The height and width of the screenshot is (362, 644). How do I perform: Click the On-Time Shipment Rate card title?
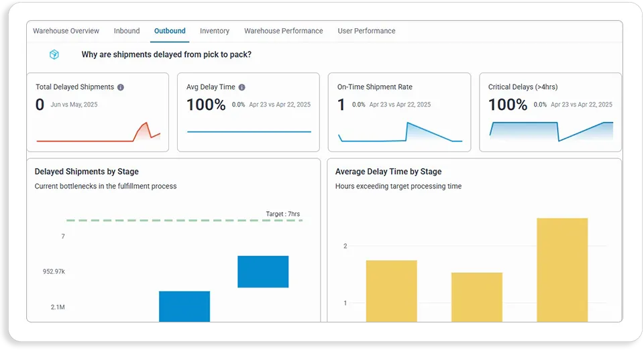pos(374,87)
